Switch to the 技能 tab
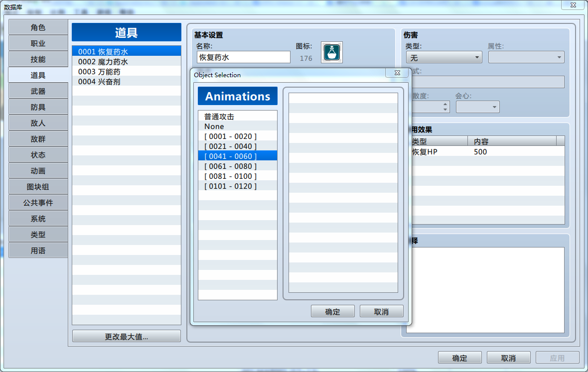The image size is (588, 372). pos(38,59)
